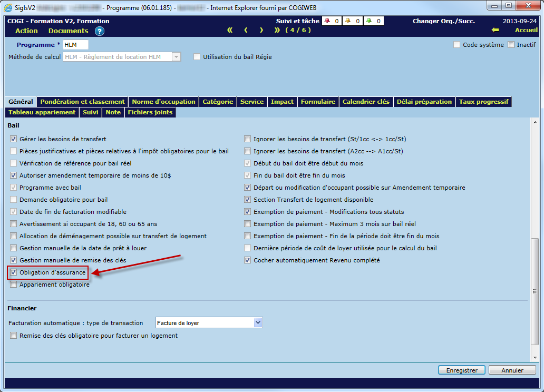The height and width of the screenshot is (392, 544).
Task: Go to previous record arrow
Action: point(246,30)
